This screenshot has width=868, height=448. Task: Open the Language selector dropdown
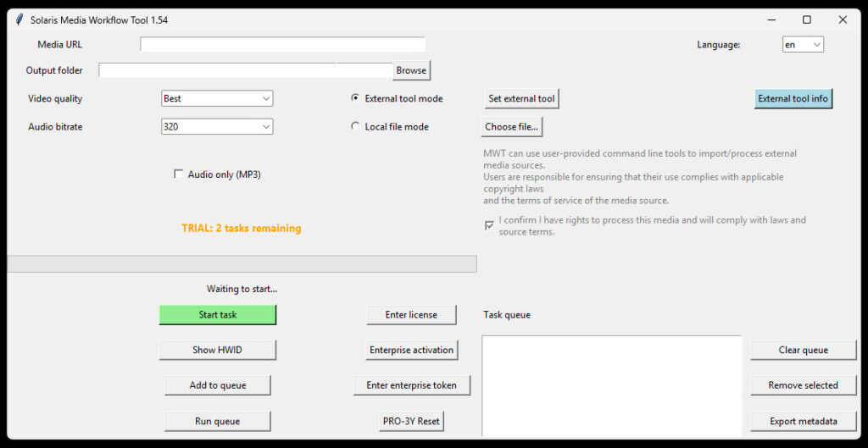803,45
